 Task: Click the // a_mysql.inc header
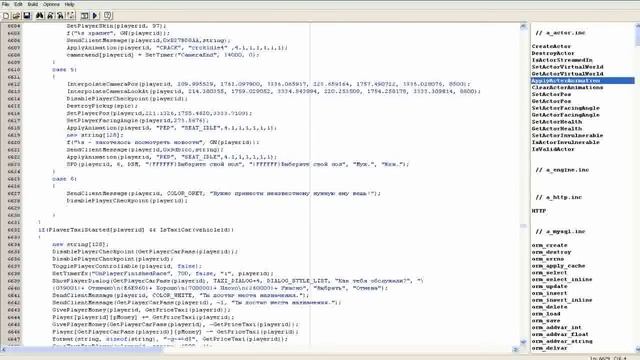560,231
